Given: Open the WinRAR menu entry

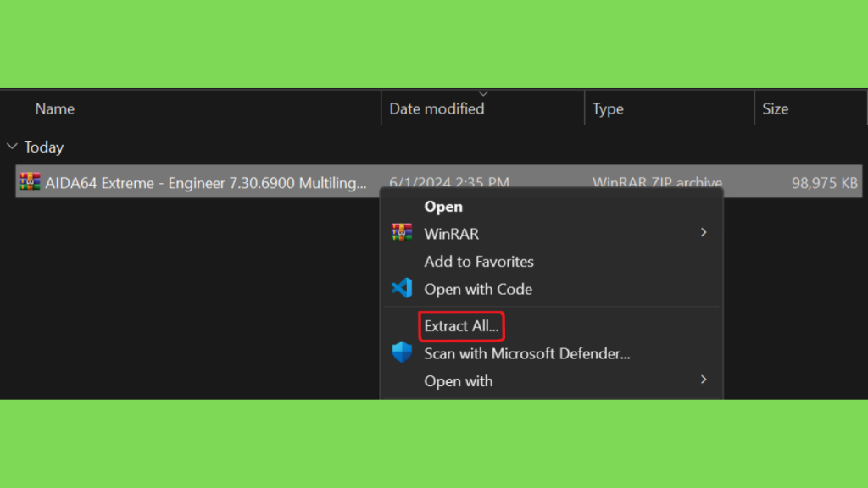Looking at the screenshot, I should click(x=451, y=234).
